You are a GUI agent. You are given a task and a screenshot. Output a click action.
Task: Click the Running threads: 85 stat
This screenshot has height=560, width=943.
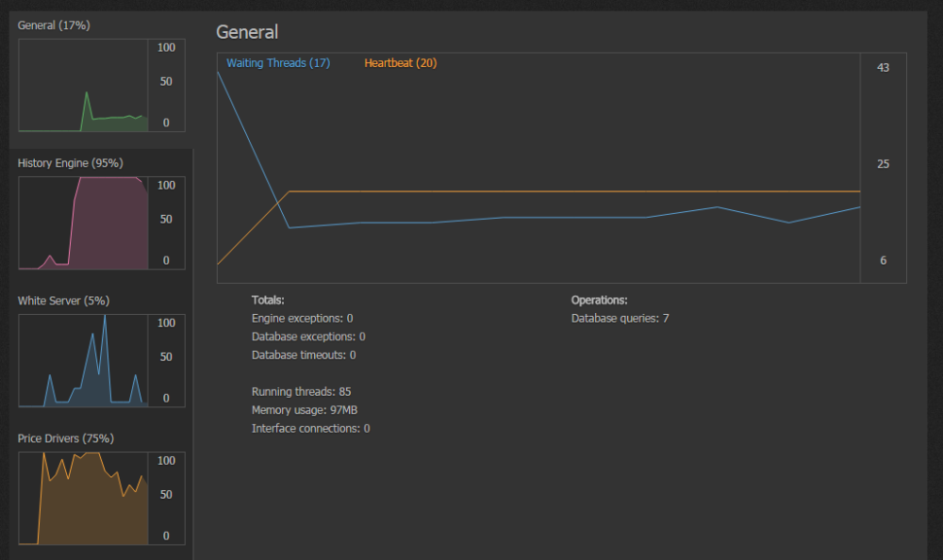[x=302, y=391]
